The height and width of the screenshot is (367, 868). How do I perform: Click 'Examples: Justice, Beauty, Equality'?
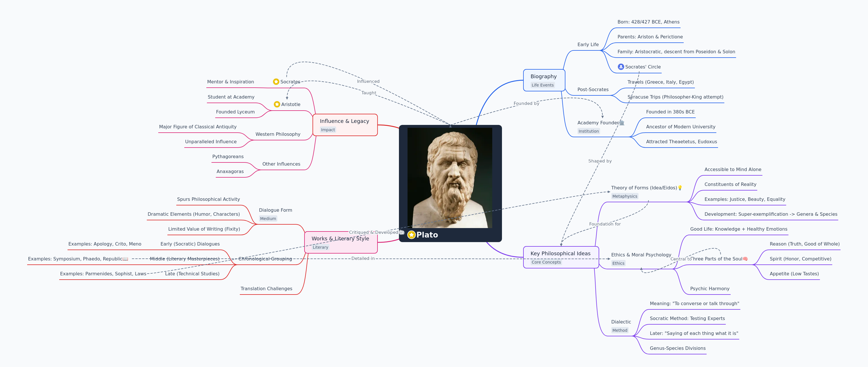[745, 199]
